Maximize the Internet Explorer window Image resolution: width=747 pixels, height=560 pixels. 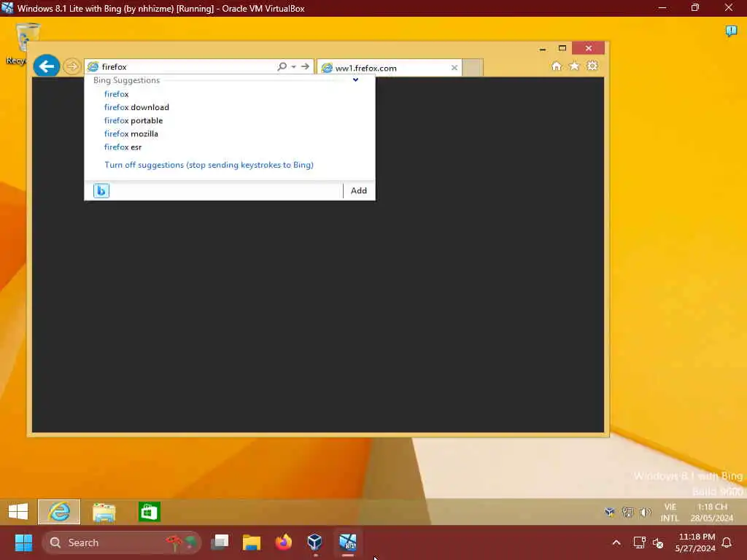(x=562, y=48)
